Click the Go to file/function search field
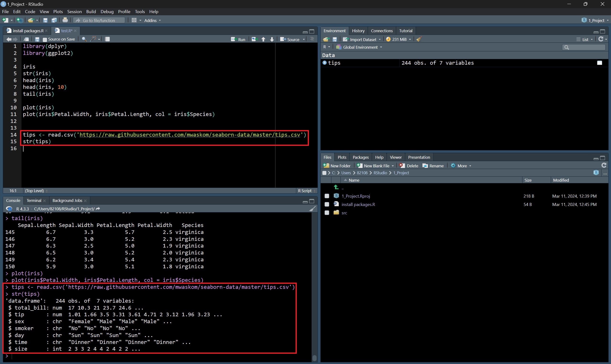 [x=99, y=20]
